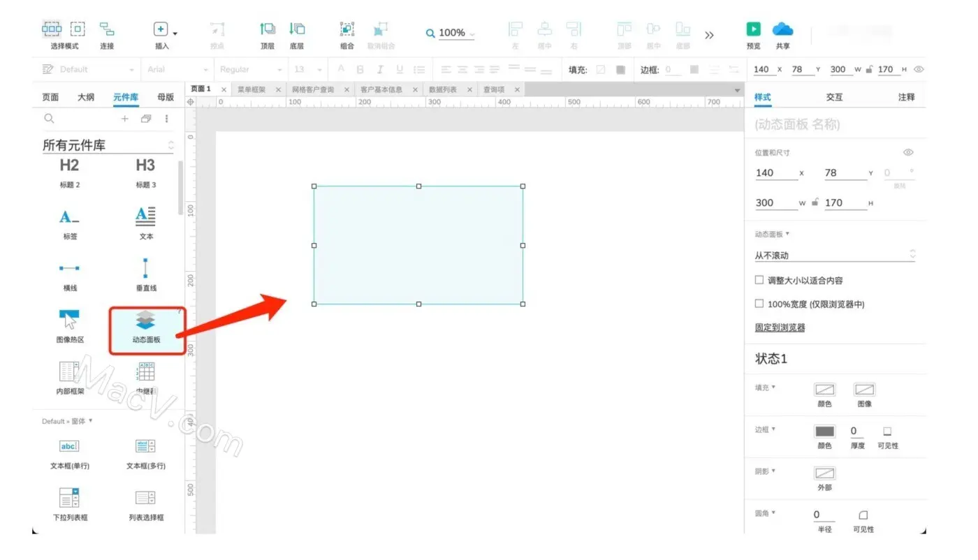This screenshot has height=560, width=978.
Task: Select the 内部框架 inline frame widget
Action: click(x=69, y=378)
